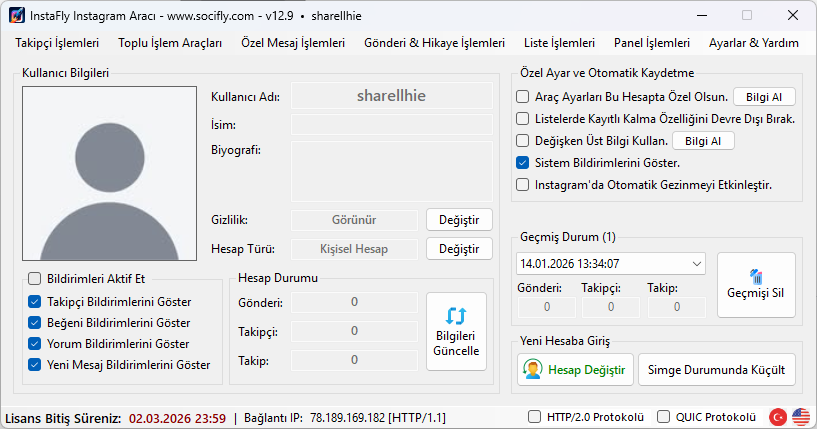The width and height of the screenshot is (817, 429).
Task: Click the Geçmiş Durum (1) group title
Action: pos(567,237)
